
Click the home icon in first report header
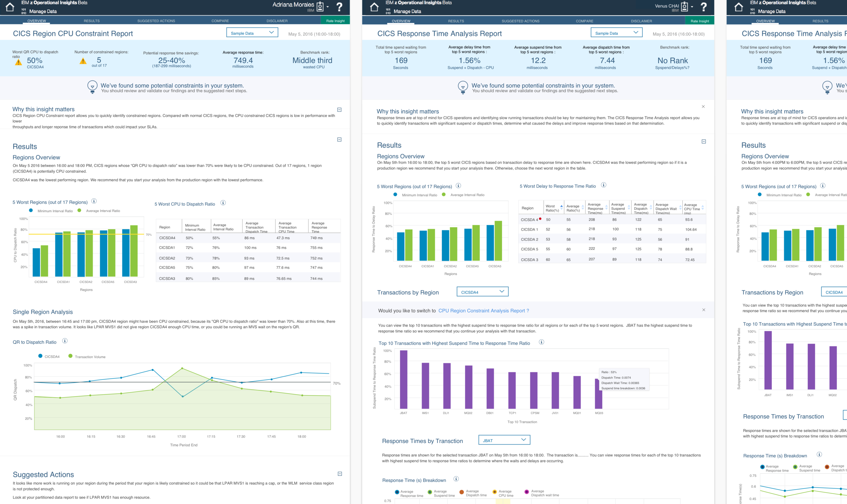(x=10, y=7)
